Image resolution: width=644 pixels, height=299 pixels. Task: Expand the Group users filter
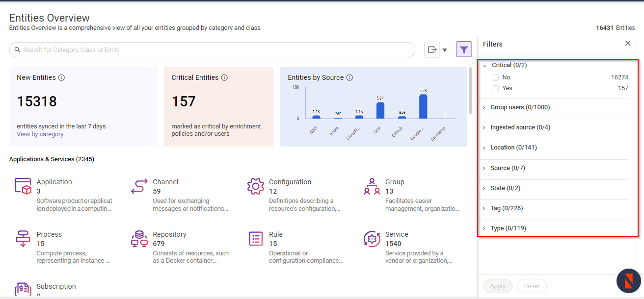click(x=485, y=107)
